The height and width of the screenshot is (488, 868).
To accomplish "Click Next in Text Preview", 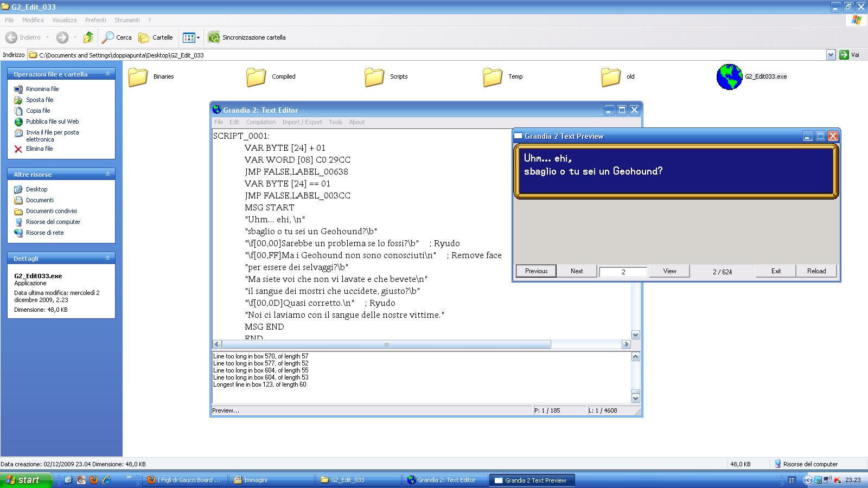I will 577,271.
